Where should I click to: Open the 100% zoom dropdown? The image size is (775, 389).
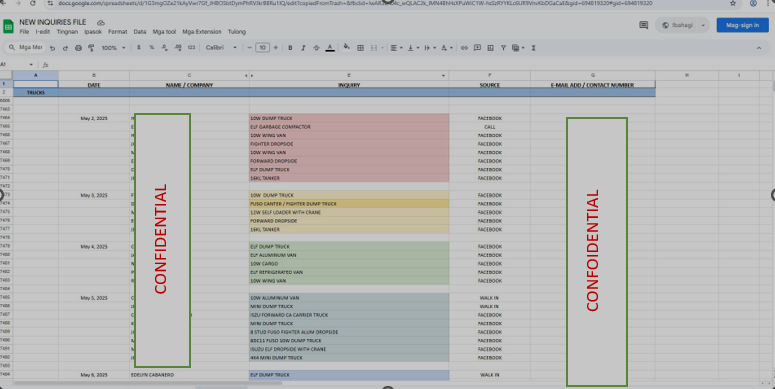[x=113, y=48]
